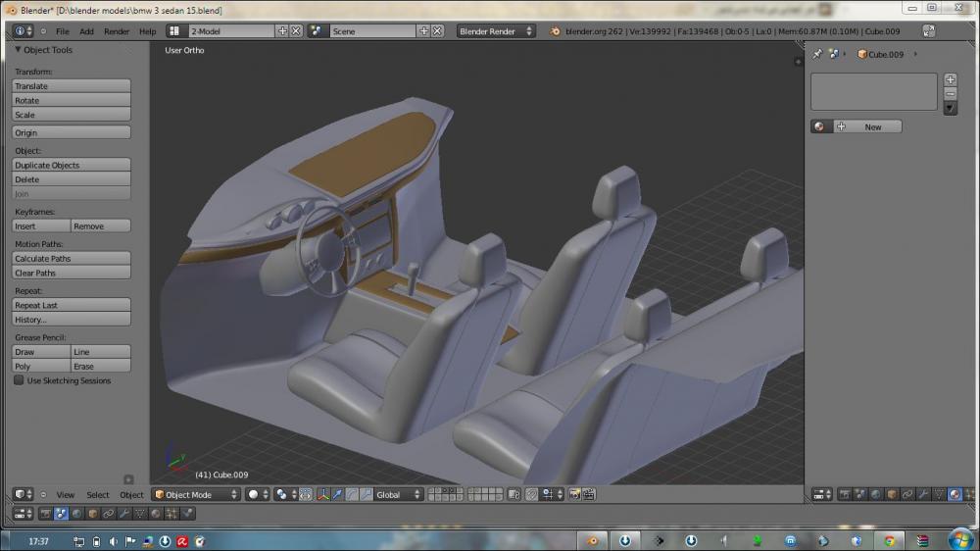Open the Modifiers wrench tab in right properties panel
Image resolution: width=980 pixels, height=551 pixels.
tap(922, 494)
